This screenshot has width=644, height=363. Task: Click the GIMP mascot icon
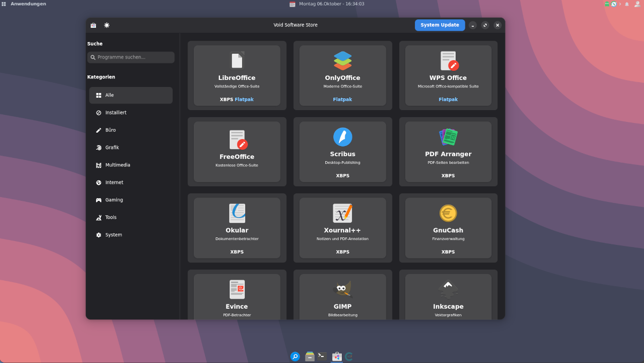click(342, 289)
